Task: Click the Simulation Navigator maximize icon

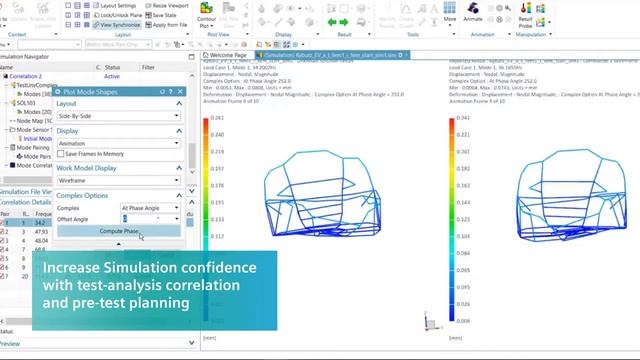Action: point(191,57)
